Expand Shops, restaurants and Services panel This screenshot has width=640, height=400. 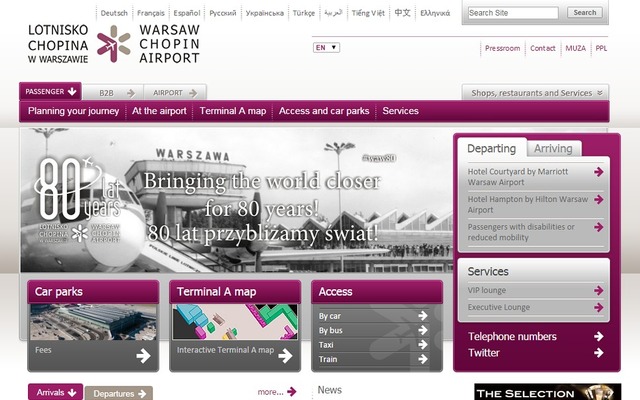[x=536, y=93]
